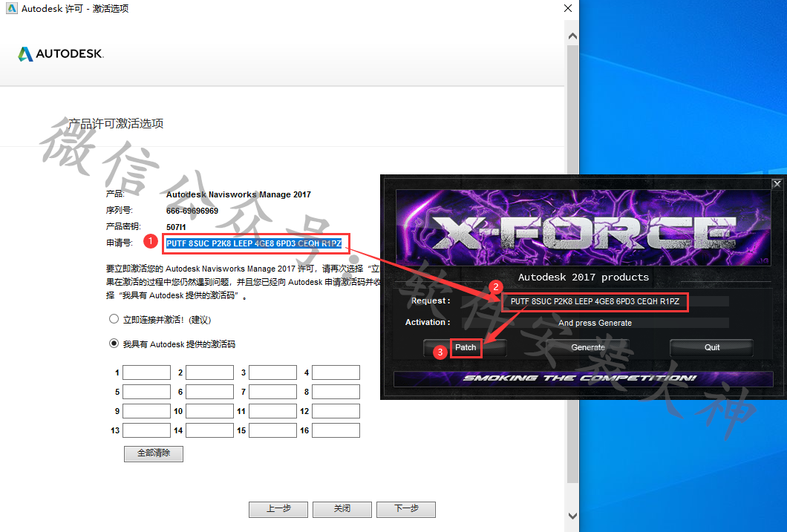Quit the X-Force keygen
787x532 pixels.
click(711, 347)
